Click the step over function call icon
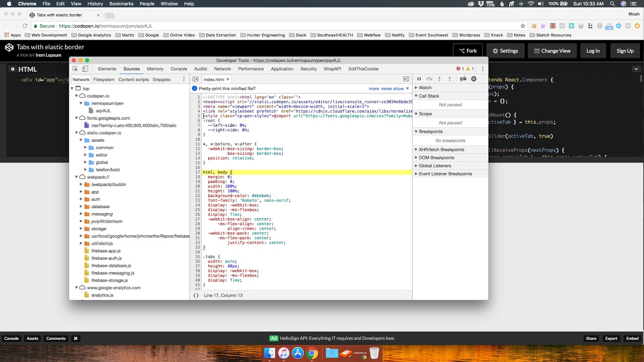The height and width of the screenshot is (362, 644). tap(429, 79)
